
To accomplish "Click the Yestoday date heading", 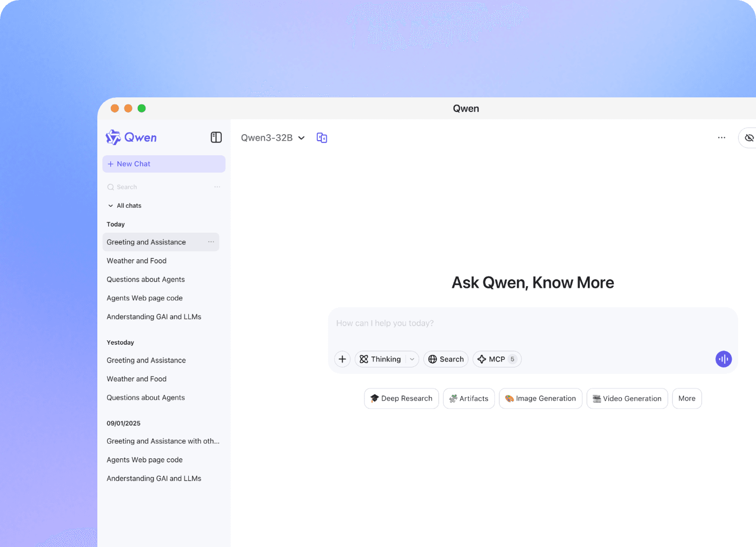I will coord(120,343).
